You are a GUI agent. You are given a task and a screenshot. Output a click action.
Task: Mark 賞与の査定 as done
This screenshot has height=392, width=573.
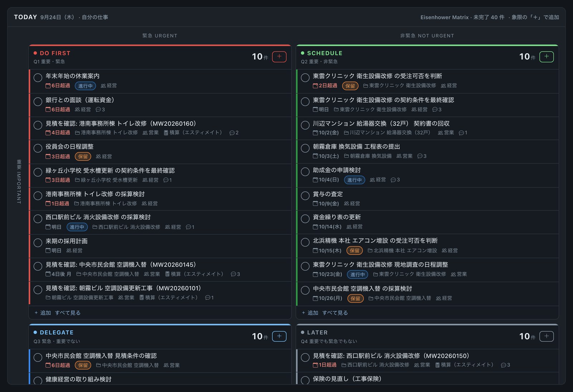pos(305,196)
